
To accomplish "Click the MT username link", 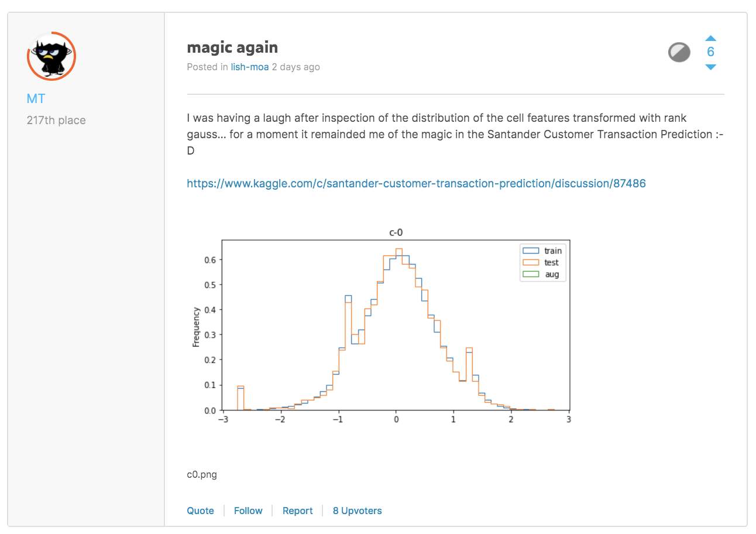I will 36,98.
